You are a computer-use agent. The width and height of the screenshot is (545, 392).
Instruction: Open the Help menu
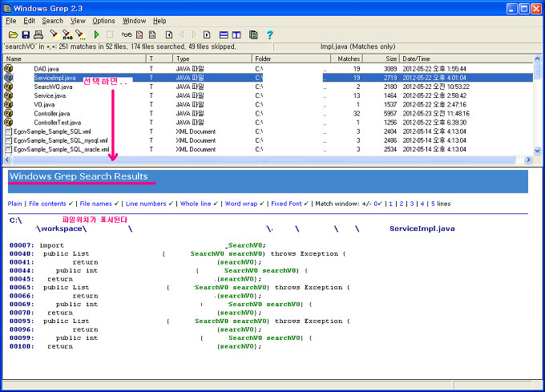(159, 21)
